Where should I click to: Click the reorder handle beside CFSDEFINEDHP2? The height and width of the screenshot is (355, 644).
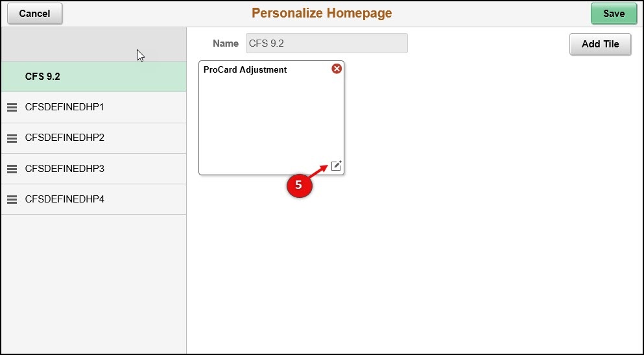coord(12,138)
